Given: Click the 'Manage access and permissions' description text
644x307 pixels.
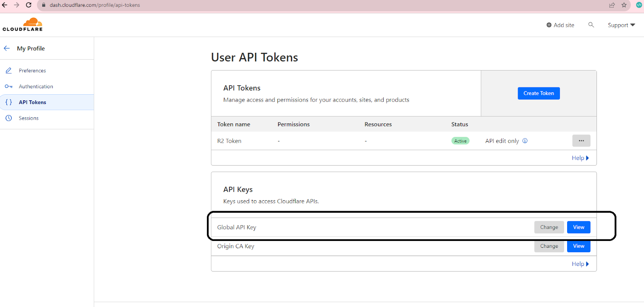Looking at the screenshot, I should coord(316,100).
